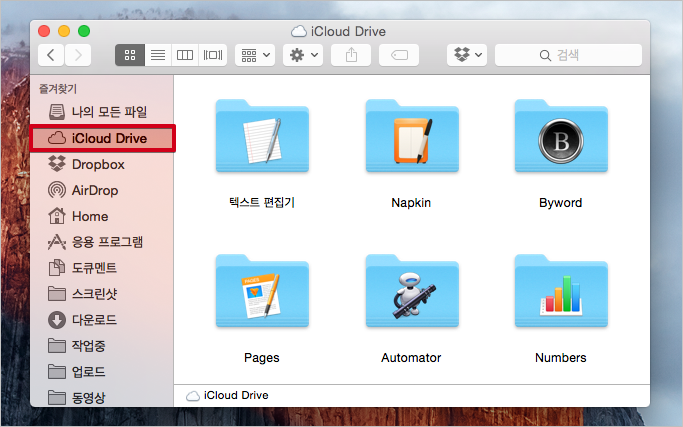This screenshot has width=683, height=427.
Task: Minimize the window with yellow button
Action: coord(64,31)
